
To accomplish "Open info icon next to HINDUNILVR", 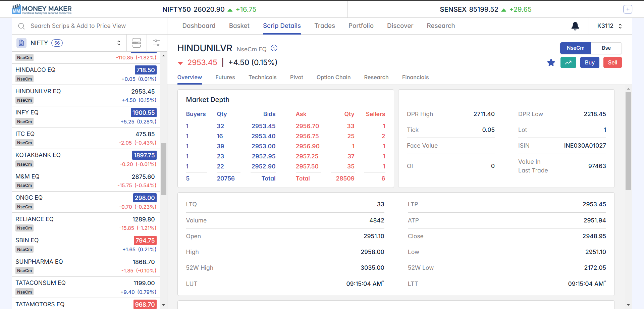I will tap(274, 48).
